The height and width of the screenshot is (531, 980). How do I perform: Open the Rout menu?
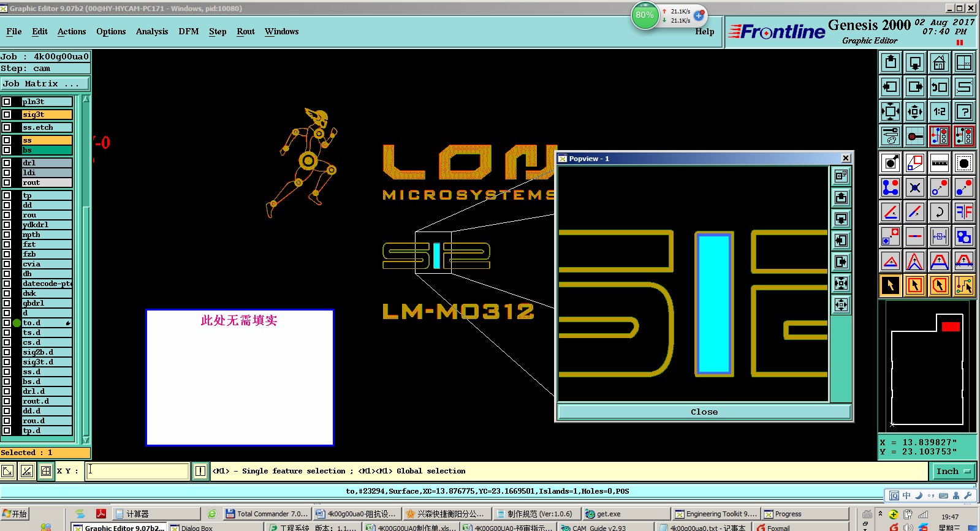click(x=246, y=31)
